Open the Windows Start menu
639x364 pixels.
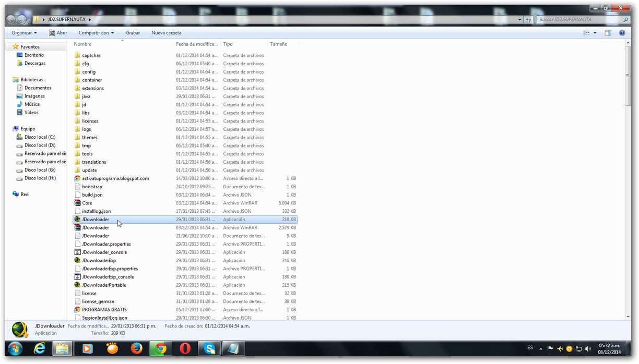[x=15, y=348]
